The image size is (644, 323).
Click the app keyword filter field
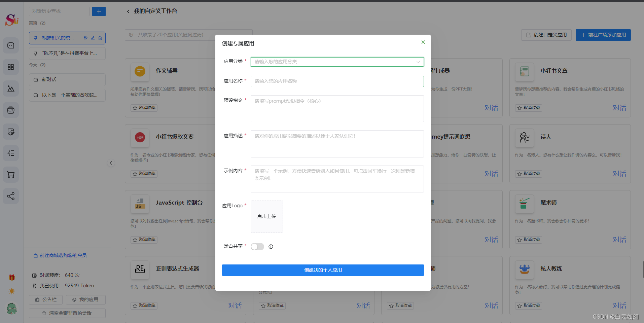pos(189,35)
